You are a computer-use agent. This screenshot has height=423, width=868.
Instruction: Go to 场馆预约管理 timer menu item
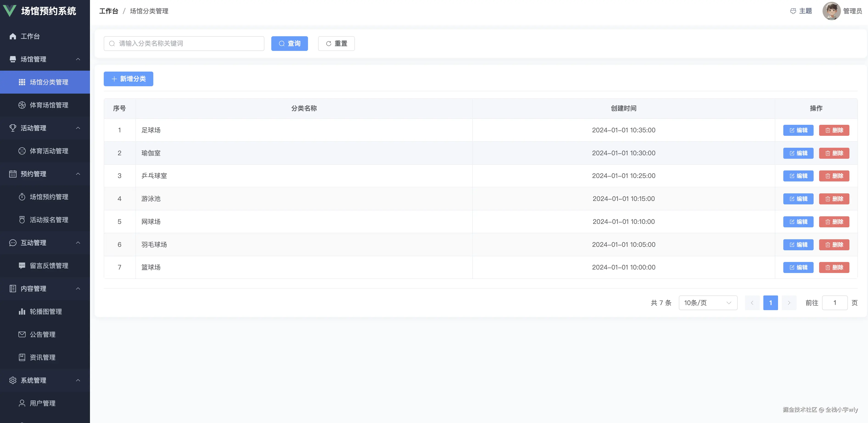click(x=49, y=197)
